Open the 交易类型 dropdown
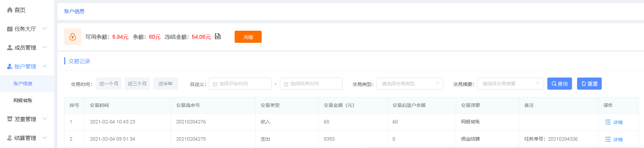The image size is (644, 148). click(410, 84)
